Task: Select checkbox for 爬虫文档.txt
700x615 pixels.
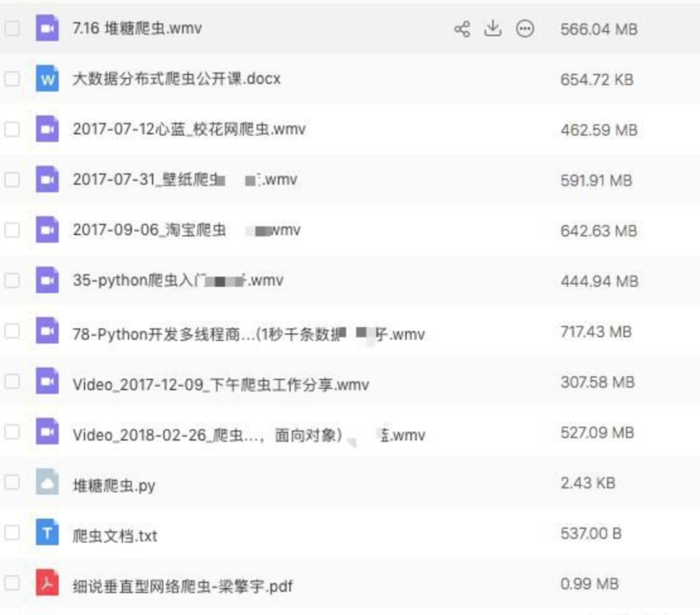Action: 12,533
